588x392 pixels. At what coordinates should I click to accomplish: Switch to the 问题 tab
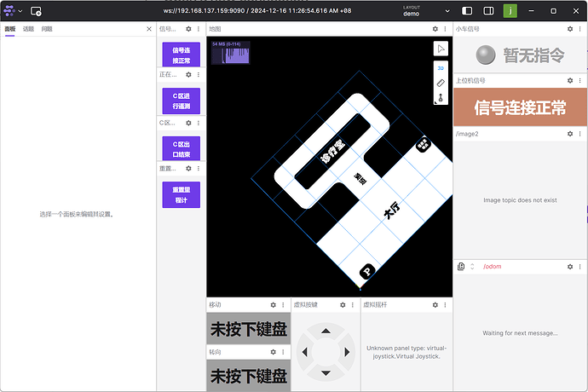(46, 29)
